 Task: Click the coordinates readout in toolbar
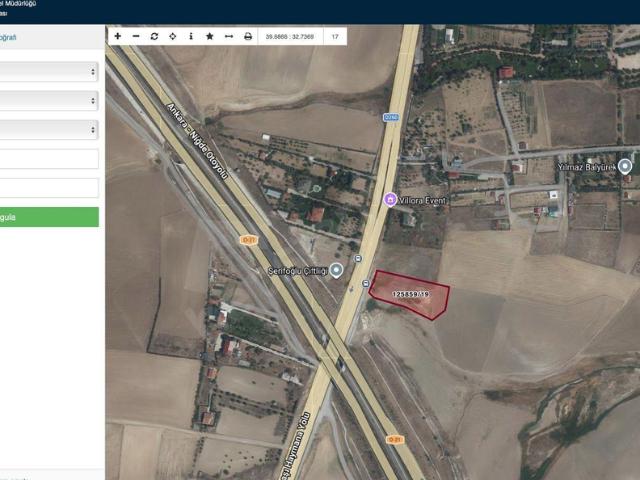coord(290,36)
